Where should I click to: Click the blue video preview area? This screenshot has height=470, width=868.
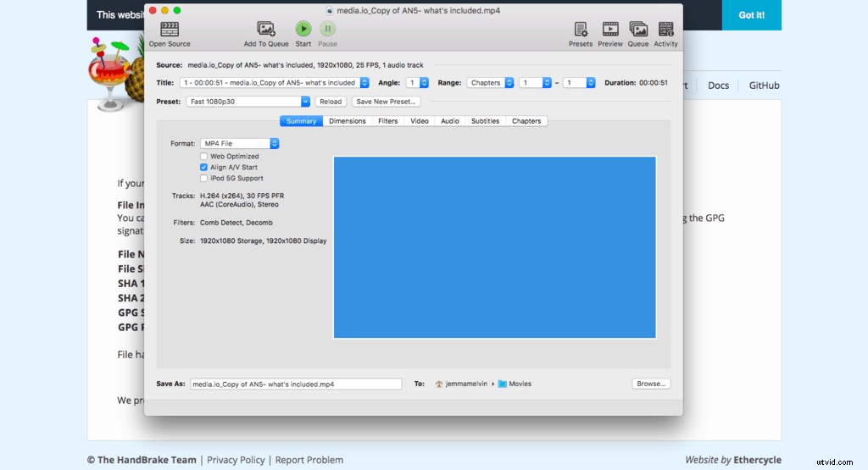494,247
